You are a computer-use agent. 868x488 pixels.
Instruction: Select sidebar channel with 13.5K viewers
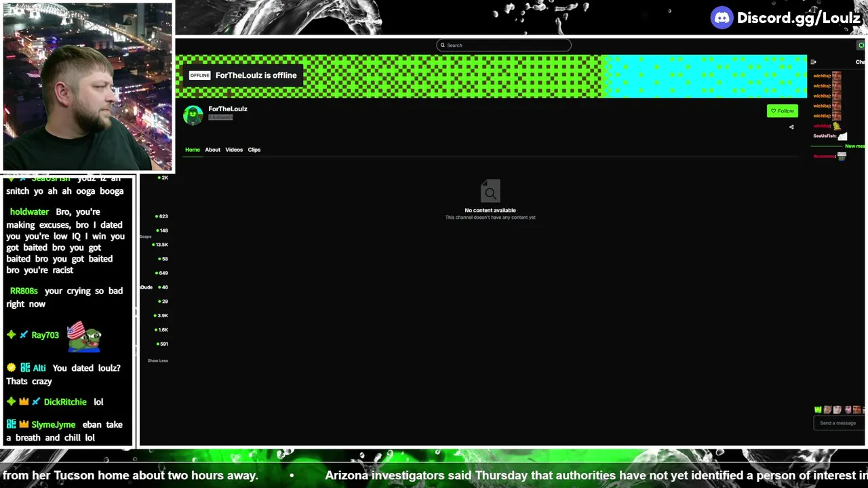tap(161, 245)
